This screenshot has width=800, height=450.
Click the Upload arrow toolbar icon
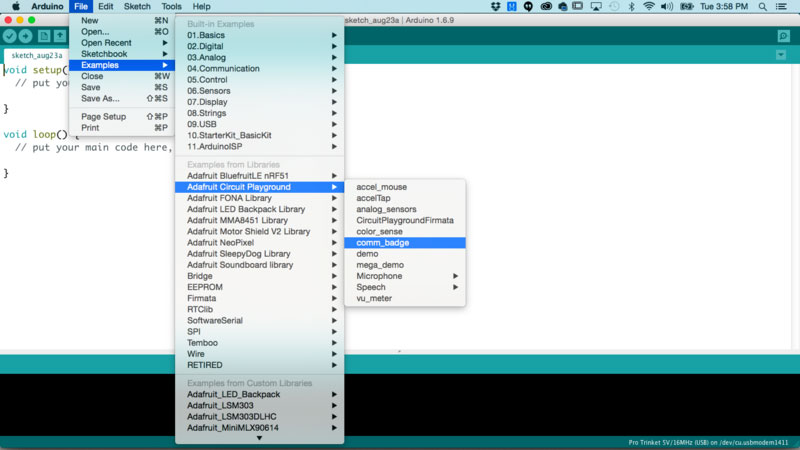point(26,36)
